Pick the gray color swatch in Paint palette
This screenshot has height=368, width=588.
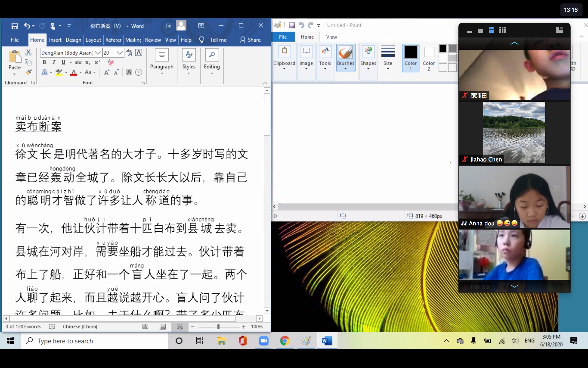pyautogui.click(x=452, y=49)
